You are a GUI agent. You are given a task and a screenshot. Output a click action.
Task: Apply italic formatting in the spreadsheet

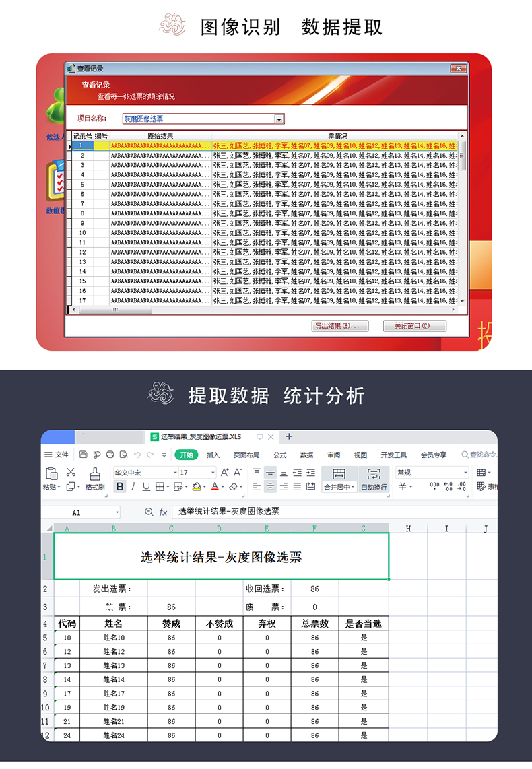(133, 487)
